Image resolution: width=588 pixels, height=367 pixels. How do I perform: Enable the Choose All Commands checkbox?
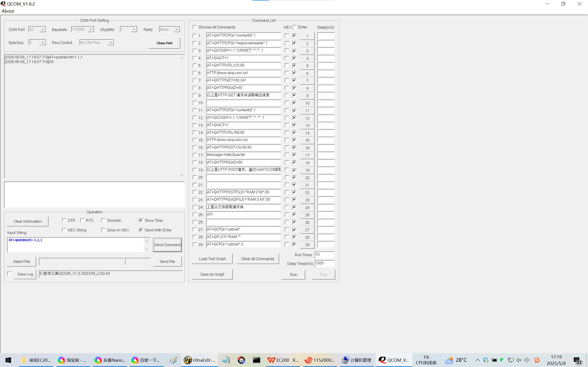(195, 27)
